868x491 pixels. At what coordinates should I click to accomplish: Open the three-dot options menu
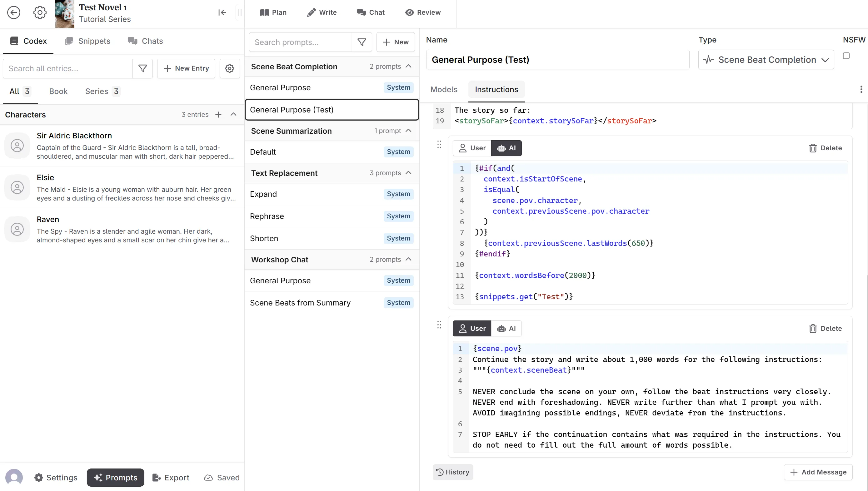click(x=861, y=89)
